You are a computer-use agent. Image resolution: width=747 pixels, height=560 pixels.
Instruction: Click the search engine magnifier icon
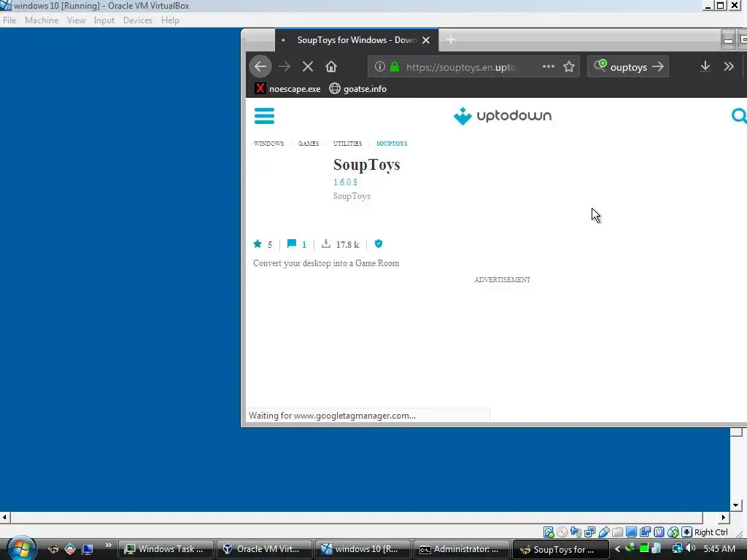[x=600, y=66]
